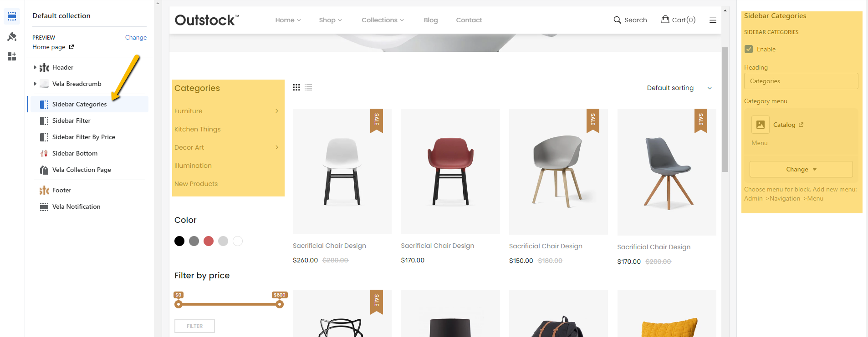Click the Heading input field
The image size is (868, 337).
[801, 81]
